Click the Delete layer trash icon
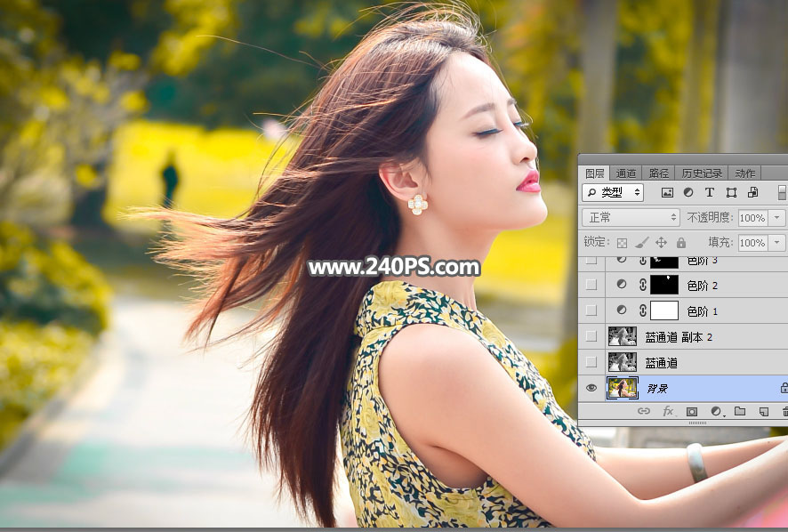 click(x=784, y=411)
